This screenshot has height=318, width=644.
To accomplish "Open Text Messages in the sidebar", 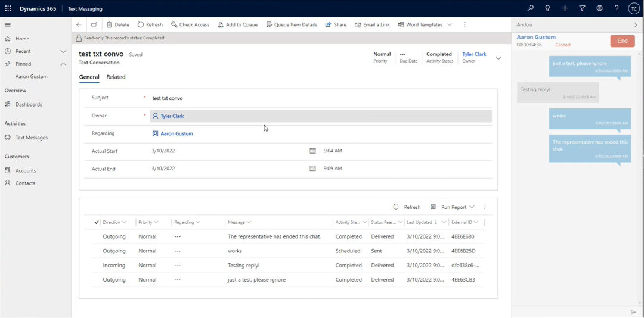I will click(x=32, y=138).
